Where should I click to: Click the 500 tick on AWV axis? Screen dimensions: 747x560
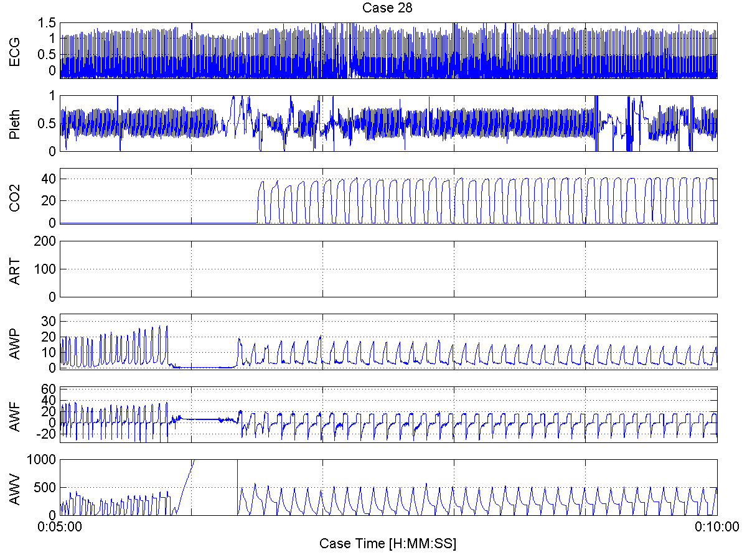point(47,487)
